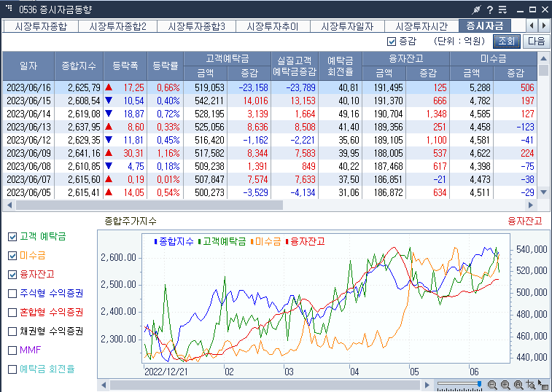Screen dimensions: 552x392
Task: Maximize the 0536 window
Action: click(x=532, y=9)
